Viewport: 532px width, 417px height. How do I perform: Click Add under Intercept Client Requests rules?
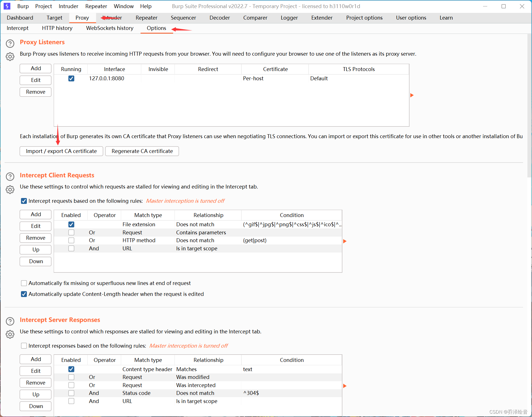point(35,214)
